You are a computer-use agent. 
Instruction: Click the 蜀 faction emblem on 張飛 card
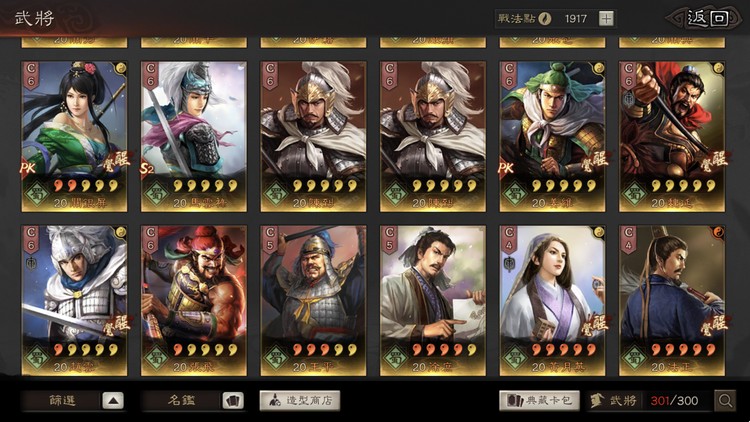click(156, 358)
